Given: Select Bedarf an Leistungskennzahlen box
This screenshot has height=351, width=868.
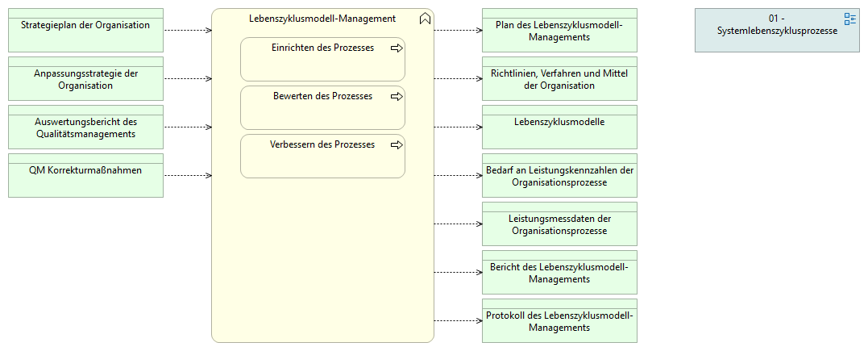Looking at the screenshot, I should (x=559, y=175).
